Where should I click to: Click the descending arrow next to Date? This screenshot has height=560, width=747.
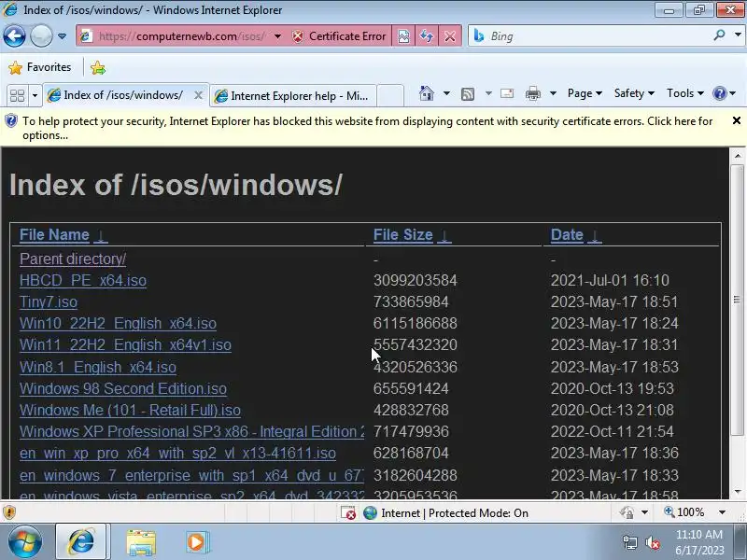[595, 236]
